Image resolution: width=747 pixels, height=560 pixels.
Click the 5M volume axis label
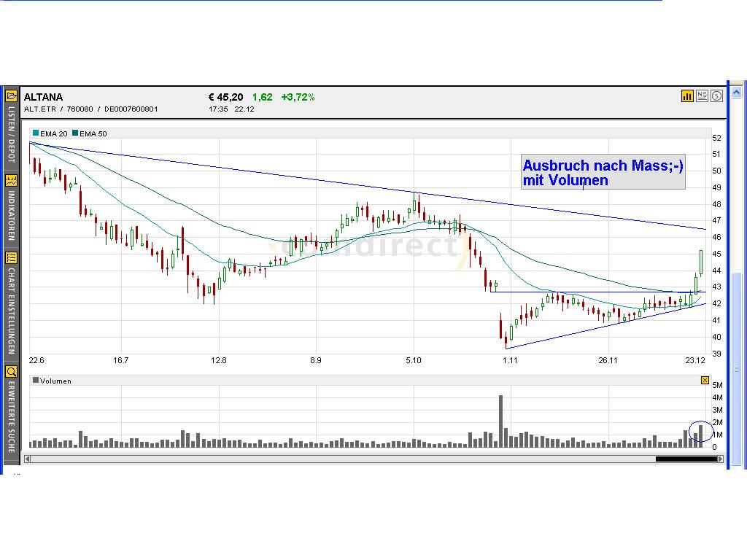(718, 385)
